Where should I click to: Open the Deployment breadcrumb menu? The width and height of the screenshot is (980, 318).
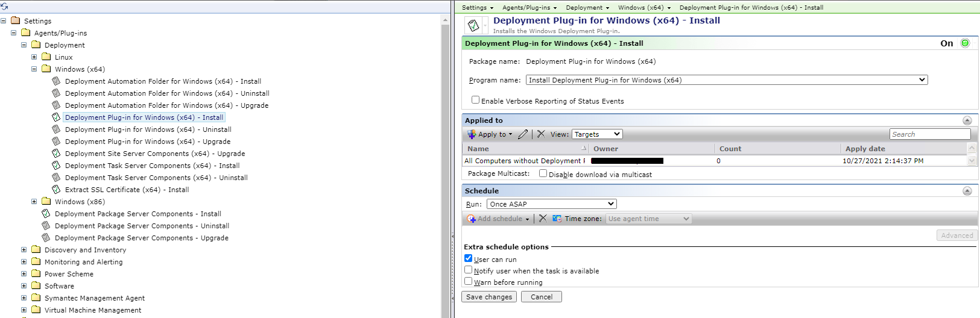pos(587,8)
